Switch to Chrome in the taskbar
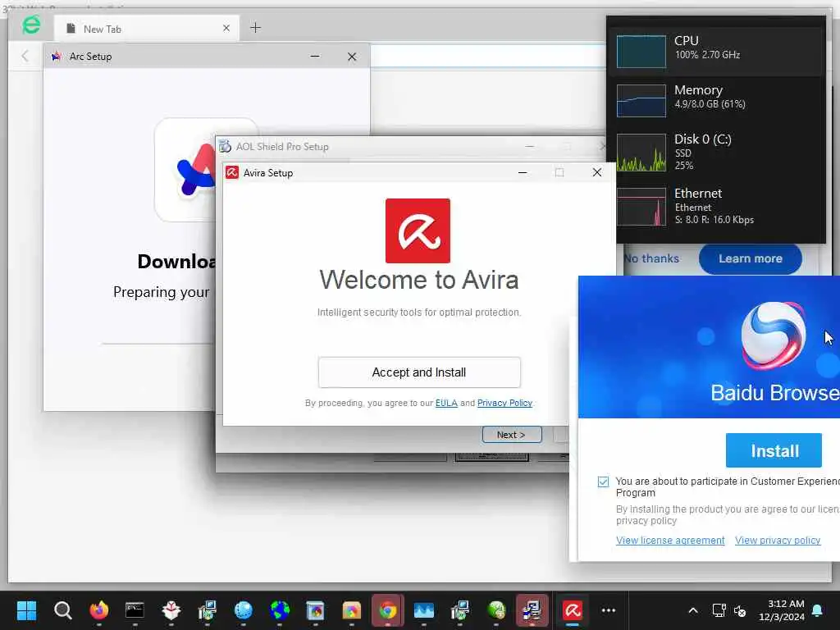Viewport: 840px width, 630px height. click(388, 610)
